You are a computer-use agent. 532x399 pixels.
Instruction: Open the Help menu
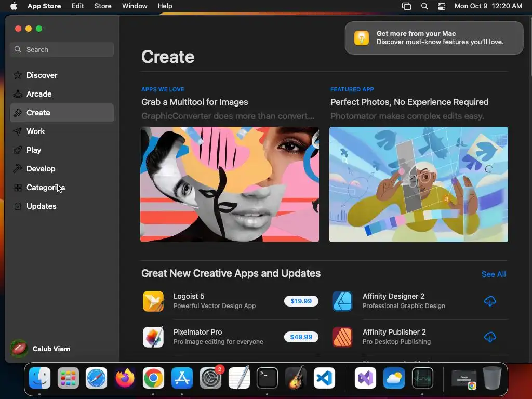click(x=165, y=6)
